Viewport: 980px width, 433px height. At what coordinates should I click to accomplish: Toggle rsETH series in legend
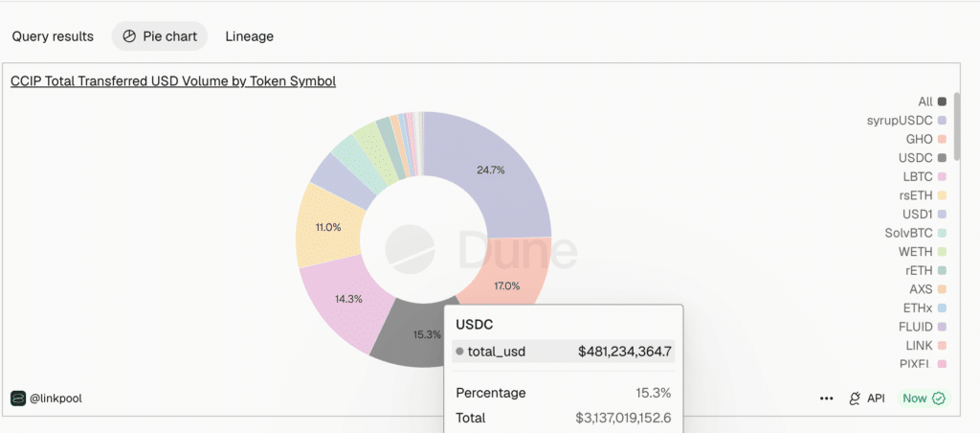click(x=924, y=195)
